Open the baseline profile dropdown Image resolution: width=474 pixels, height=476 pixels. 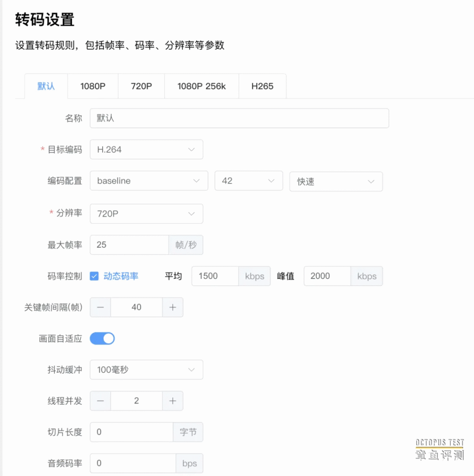coord(149,181)
